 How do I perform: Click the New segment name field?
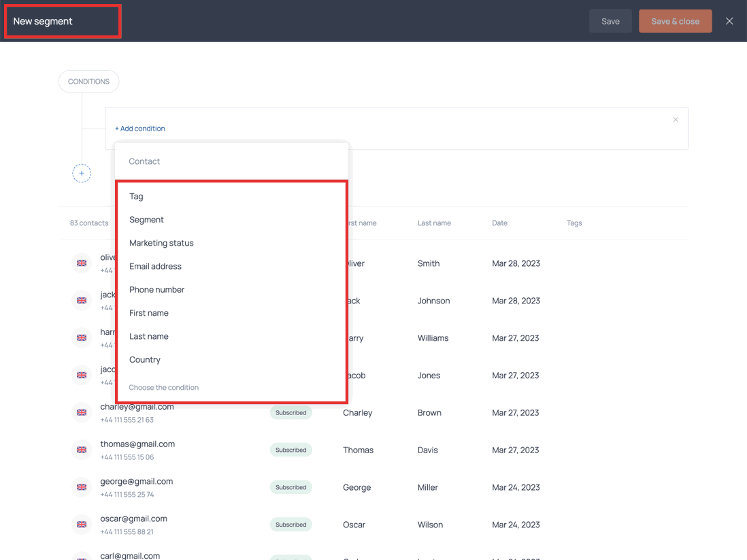(x=63, y=21)
